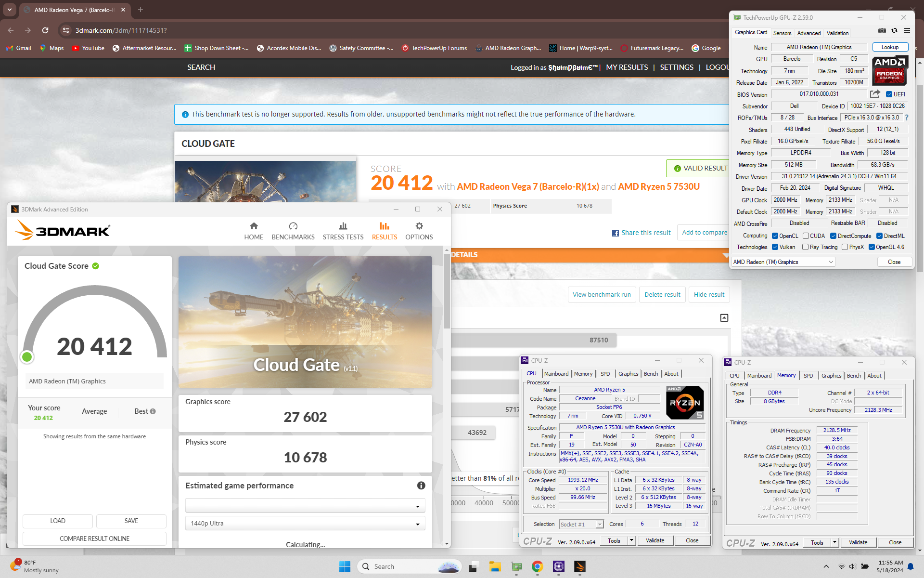924x578 pixels.
Task: Open the Mainboard tab in CPU-Z CPU window
Action: pos(556,374)
